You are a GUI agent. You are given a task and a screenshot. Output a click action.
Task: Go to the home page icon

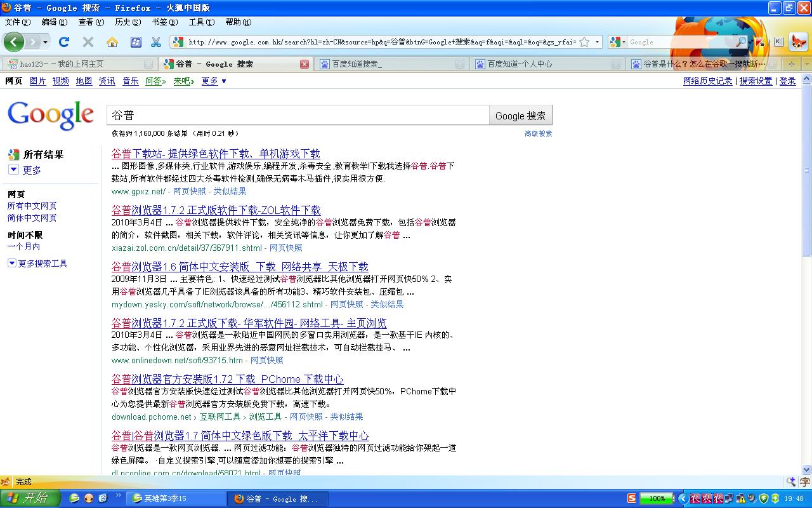coord(112,42)
